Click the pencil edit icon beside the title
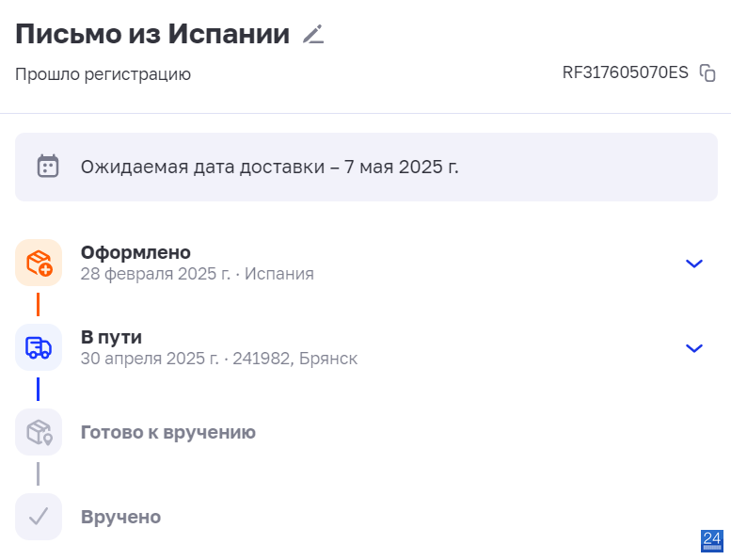Image resolution: width=731 pixels, height=560 pixels. tap(313, 35)
